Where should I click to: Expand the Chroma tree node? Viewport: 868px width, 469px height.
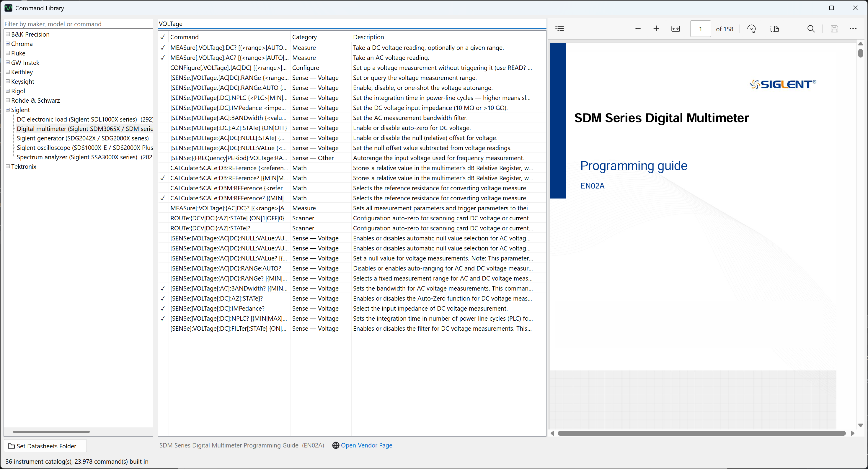8,44
